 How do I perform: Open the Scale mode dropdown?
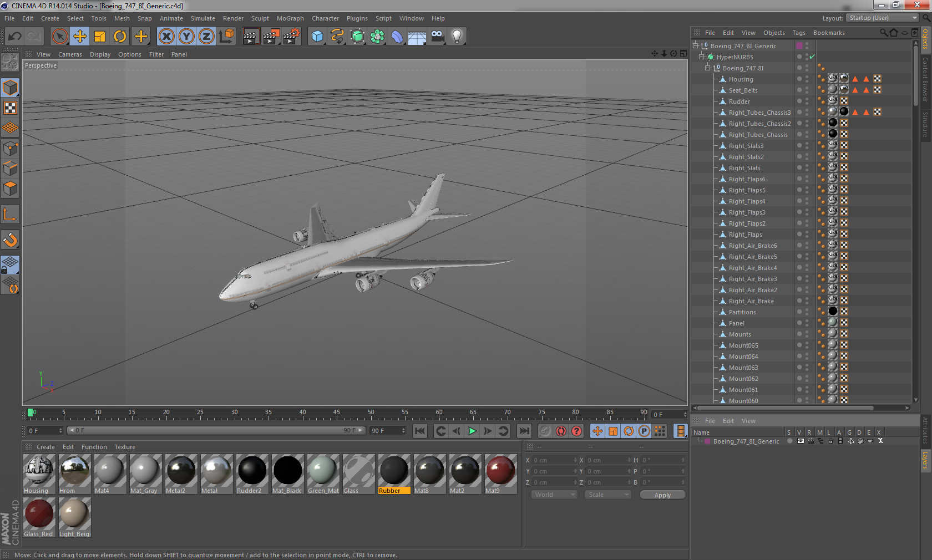pos(608,495)
